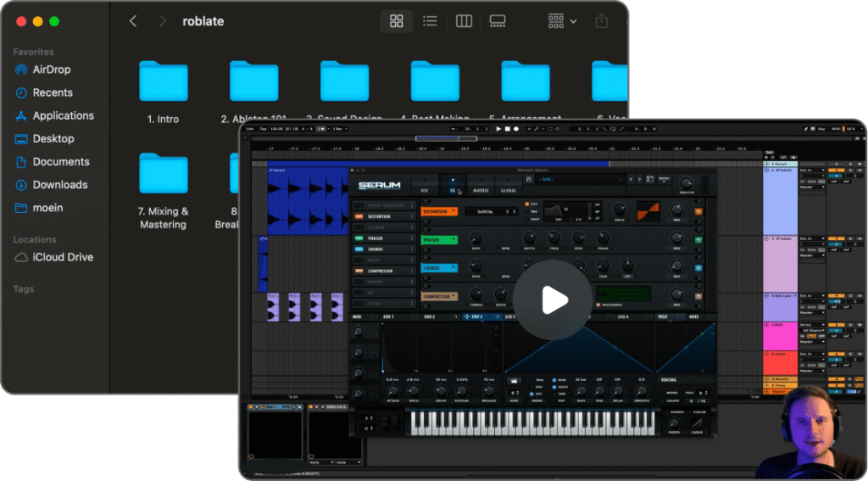Open Finder group-by options menu
The width and height of the screenshot is (868, 481).
tap(563, 21)
